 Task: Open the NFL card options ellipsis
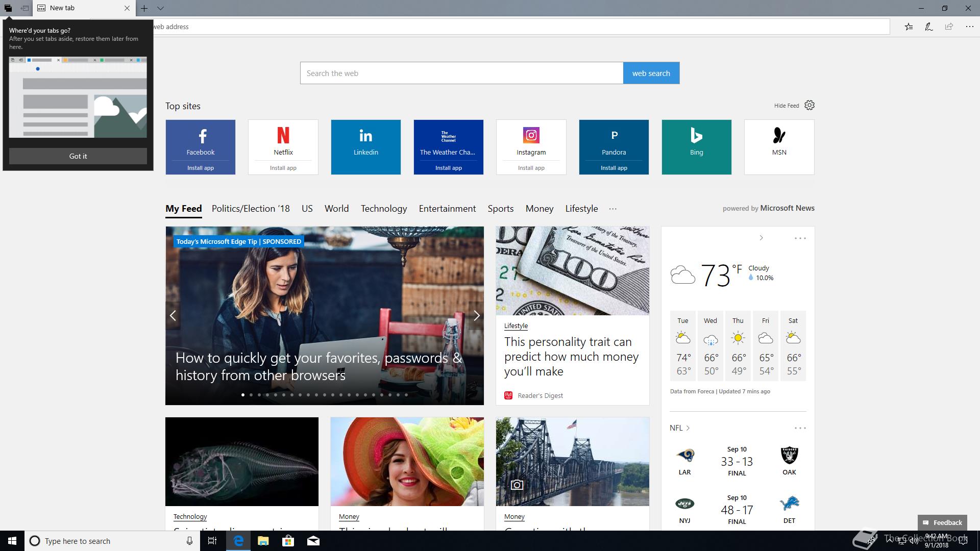800,428
